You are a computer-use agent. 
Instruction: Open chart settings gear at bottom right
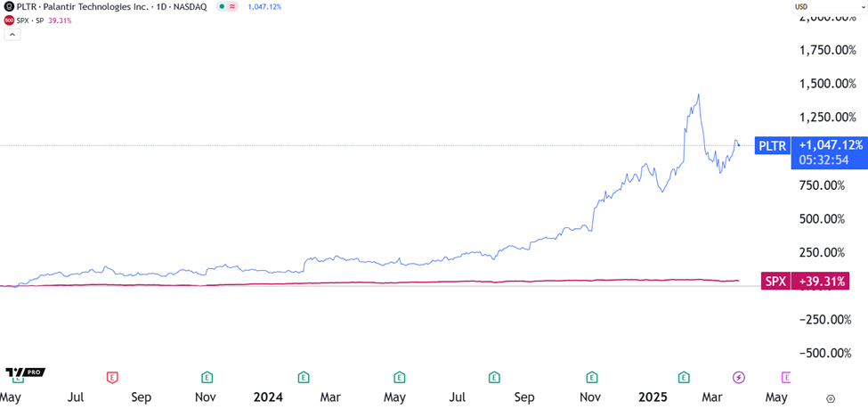click(x=830, y=398)
